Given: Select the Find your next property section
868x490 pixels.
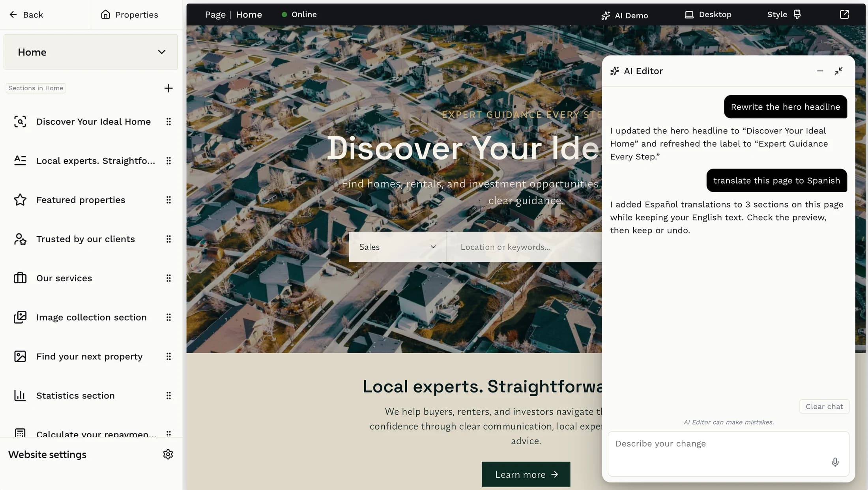Looking at the screenshot, I should click(90, 356).
